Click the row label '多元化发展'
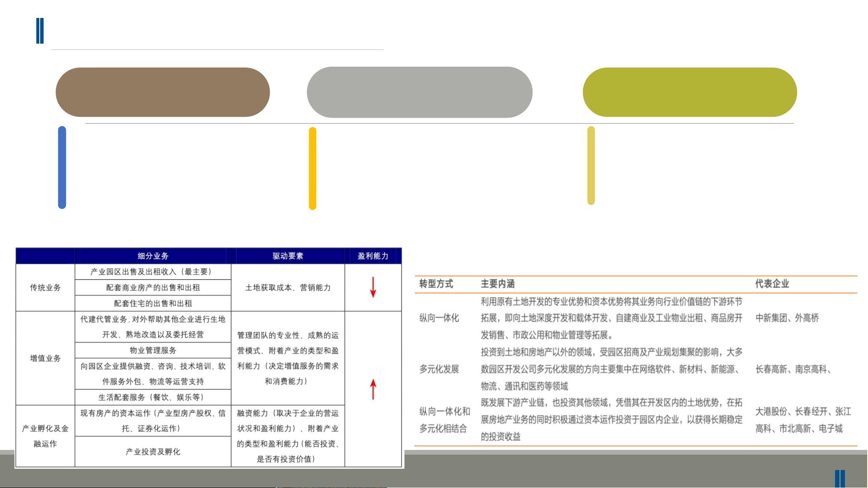Viewport: 868px width, 488px height. tap(439, 369)
